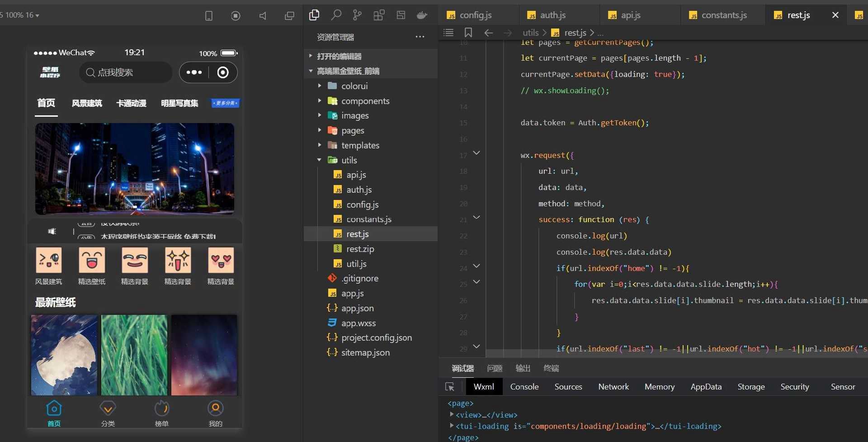The width and height of the screenshot is (868, 442).
Task: Mute the simulator with speaker icon
Action: 263,16
